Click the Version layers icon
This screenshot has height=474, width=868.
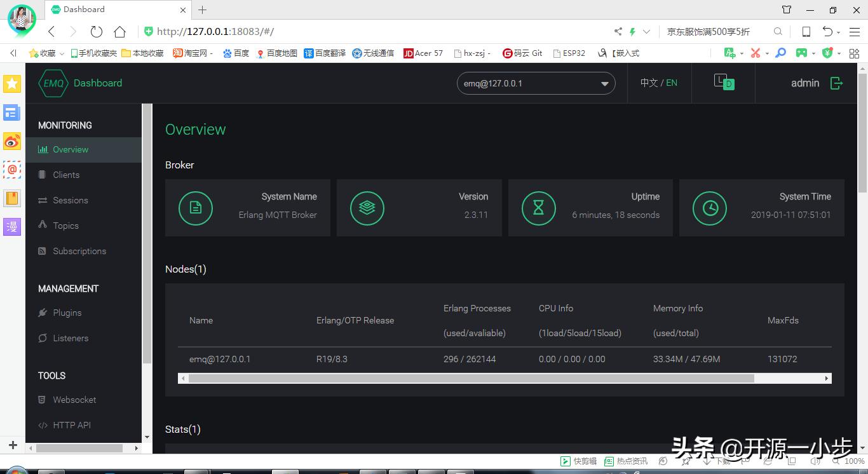pos(367,208)
